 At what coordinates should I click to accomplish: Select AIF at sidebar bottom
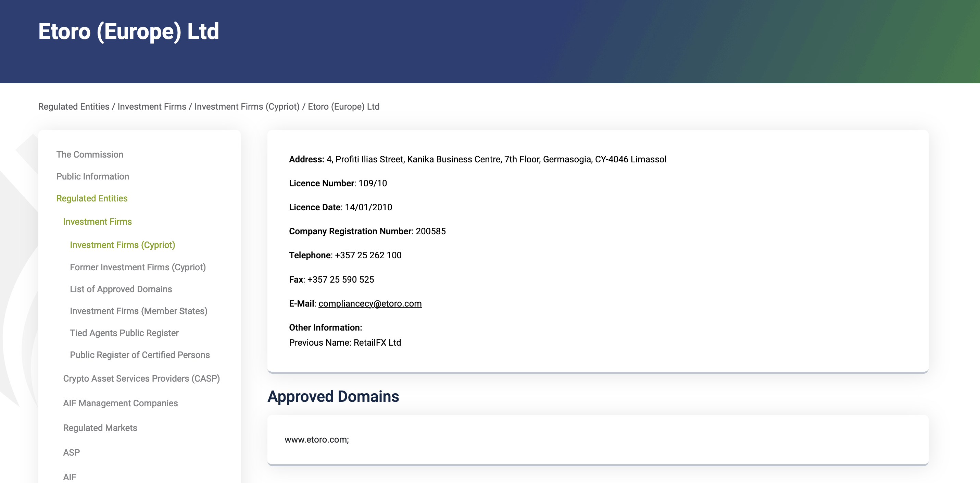[x=69, y=477]
